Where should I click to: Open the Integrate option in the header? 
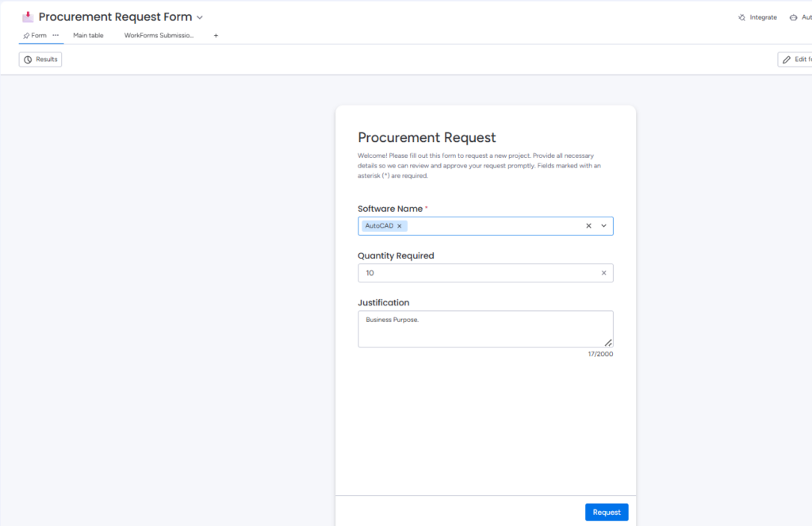coord(757,17)
